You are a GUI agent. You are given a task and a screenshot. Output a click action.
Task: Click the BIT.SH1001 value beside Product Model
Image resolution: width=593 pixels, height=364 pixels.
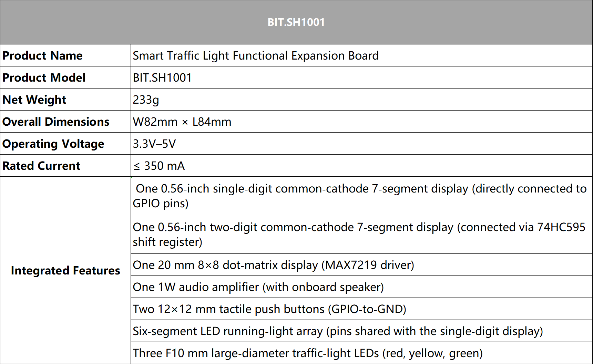[x=162, y=77]
